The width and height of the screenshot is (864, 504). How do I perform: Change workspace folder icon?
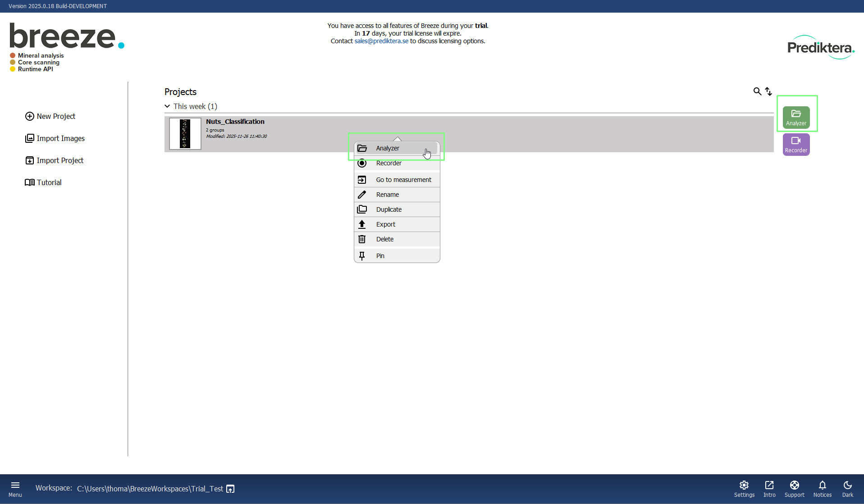(x=230, y=489)
